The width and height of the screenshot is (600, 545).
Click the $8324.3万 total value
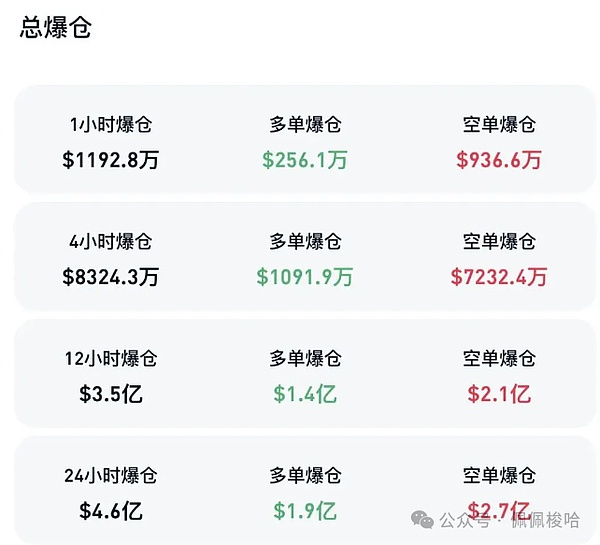pyautogui.click(x=111, y=276)
